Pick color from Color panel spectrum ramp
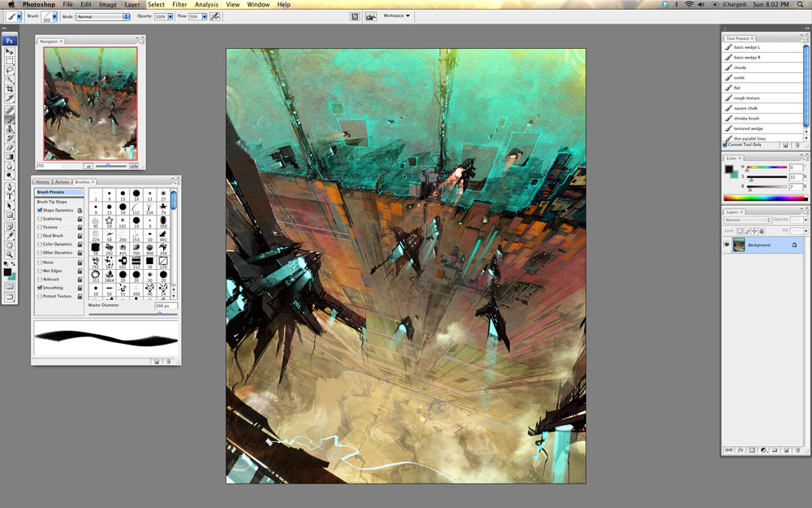The width and height of the screenshot is (812, 508). pos(765,198)
